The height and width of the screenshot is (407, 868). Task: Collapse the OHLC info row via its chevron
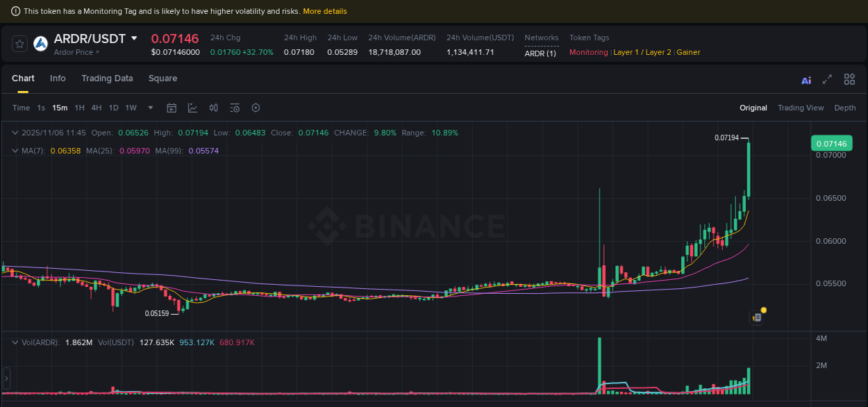pos(14,132)
